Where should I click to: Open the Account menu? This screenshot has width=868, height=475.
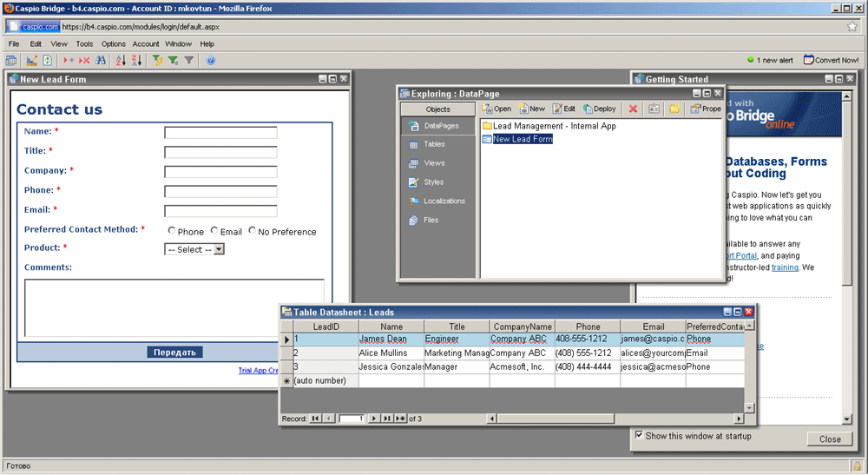coord(146,43)
